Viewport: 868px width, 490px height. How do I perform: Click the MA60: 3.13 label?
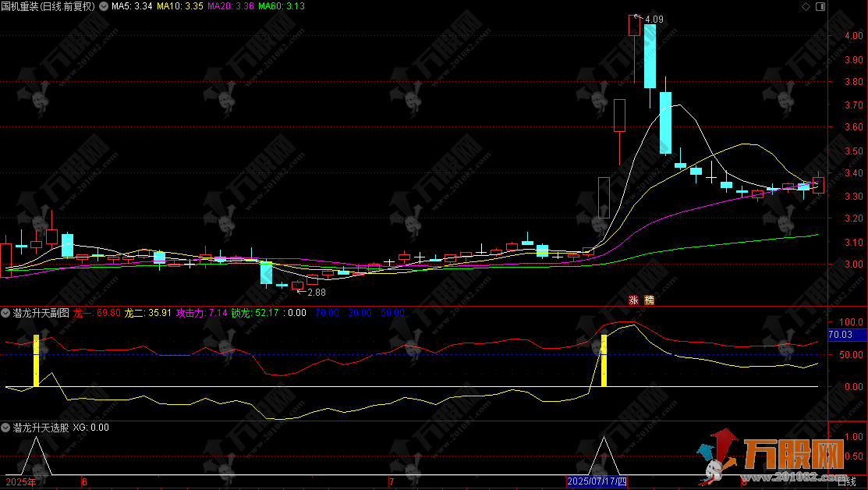click(x=282, y=7)
